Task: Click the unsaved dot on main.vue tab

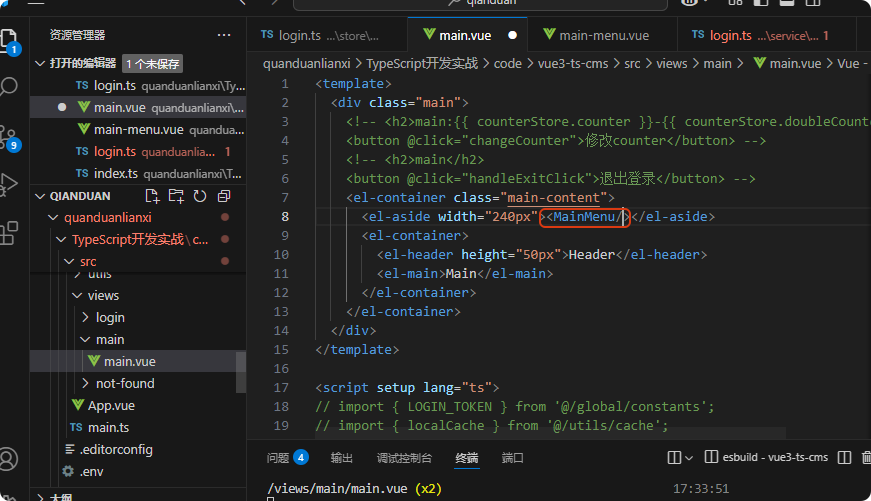Action: (512, 36)
